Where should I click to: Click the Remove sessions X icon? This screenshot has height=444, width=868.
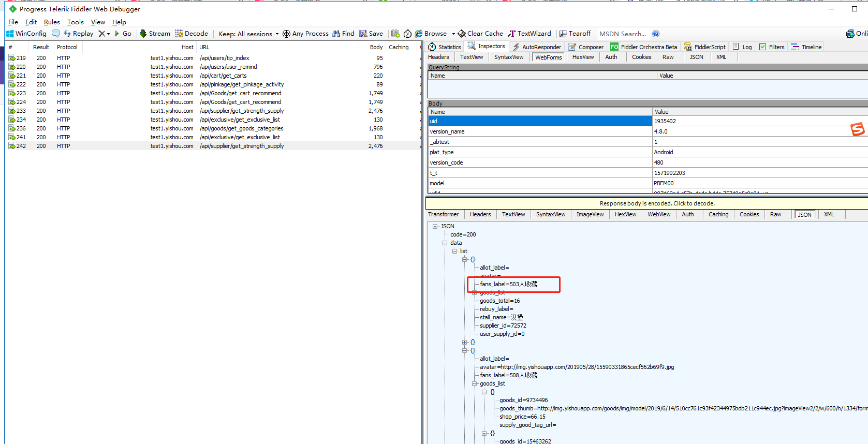point(102,34)
